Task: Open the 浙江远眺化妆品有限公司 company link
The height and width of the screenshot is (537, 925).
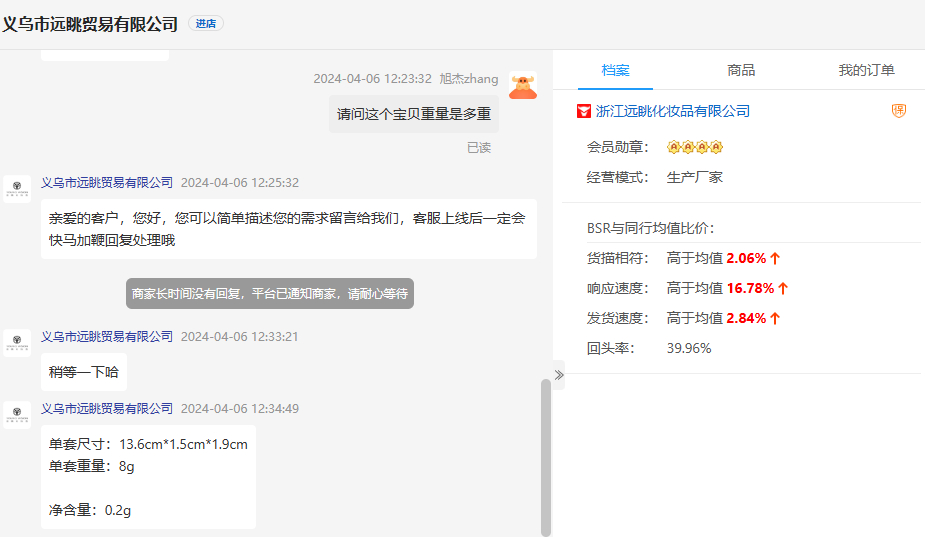Action: click(x=672, y=111)
